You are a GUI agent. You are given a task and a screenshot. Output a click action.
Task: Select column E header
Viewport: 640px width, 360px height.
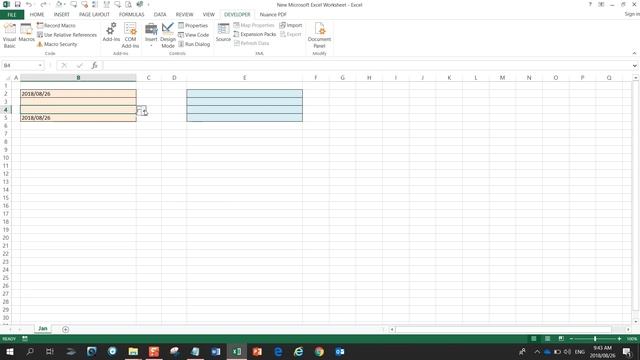point(244,78)
